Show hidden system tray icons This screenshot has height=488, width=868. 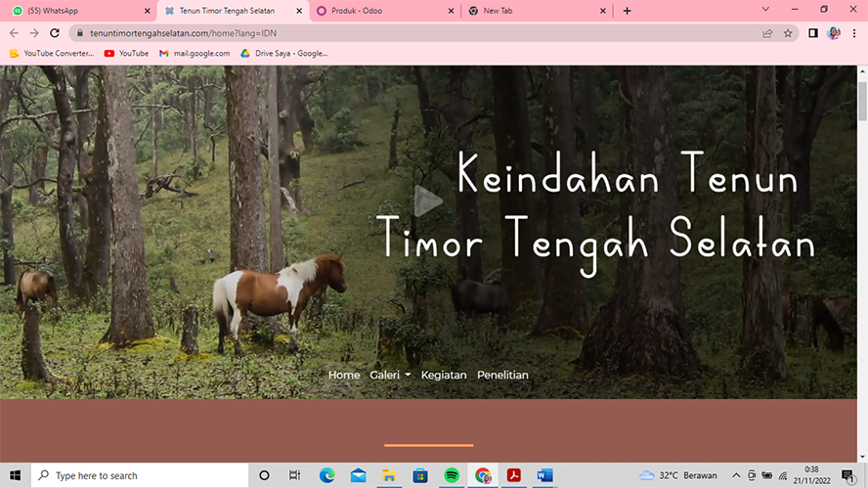[737, 475]
